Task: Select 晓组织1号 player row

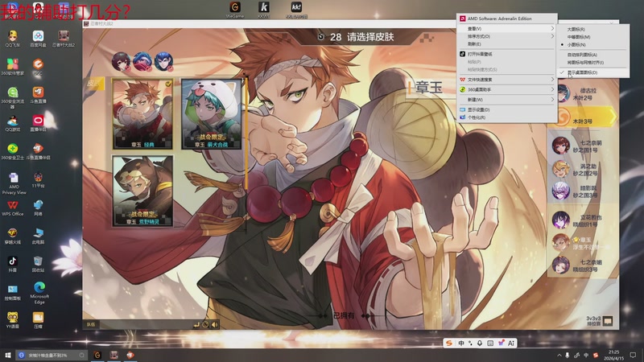Action: pos(583,220)
